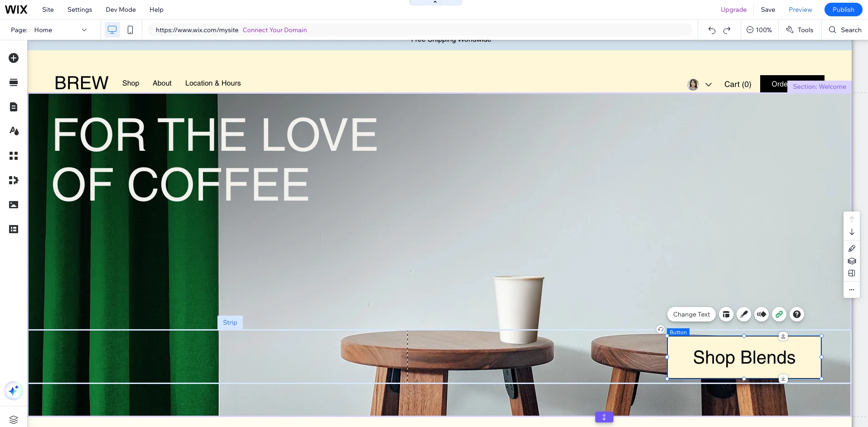Open the Dev Mode menu
This screenshot has height=427, width=868.
click(x=120, y=10)
